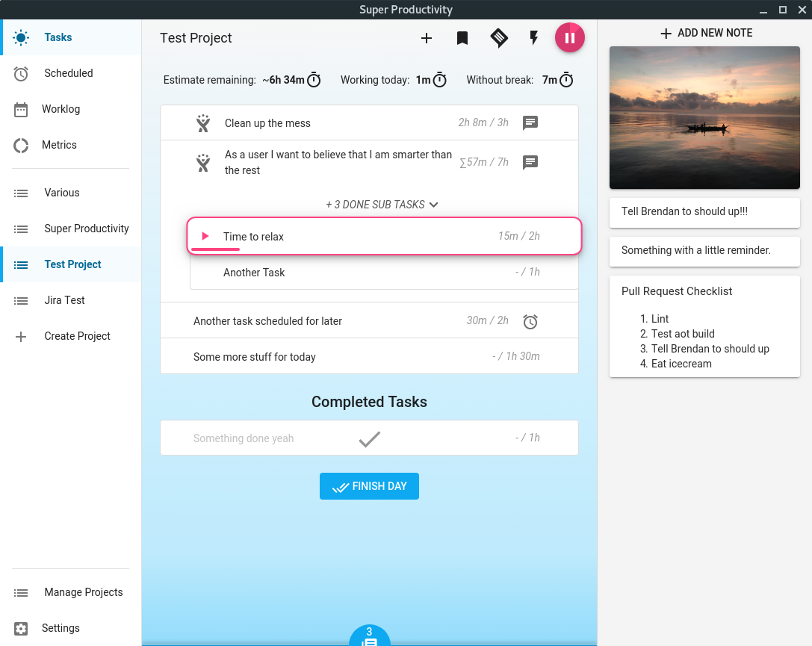
Task: Click the ∑57m / 7h time value
Action: pyautogui.click(x=483, y=163)
